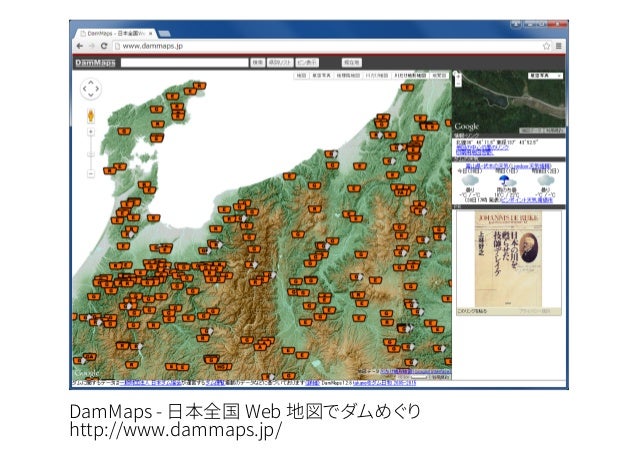Open the pinpoint weather link below the forecast
The image size is (638, 455).
pos(527,200)
